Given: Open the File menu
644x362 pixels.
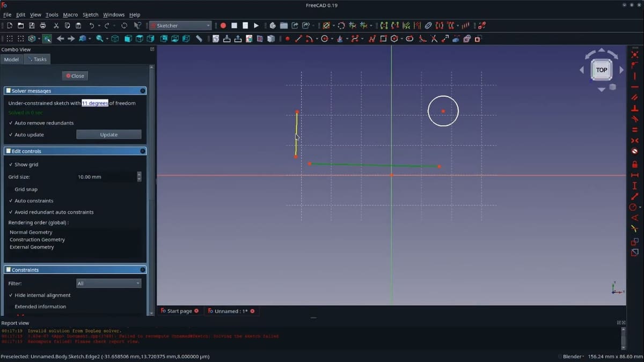Looking at the screenshot, I should (7, 14).
